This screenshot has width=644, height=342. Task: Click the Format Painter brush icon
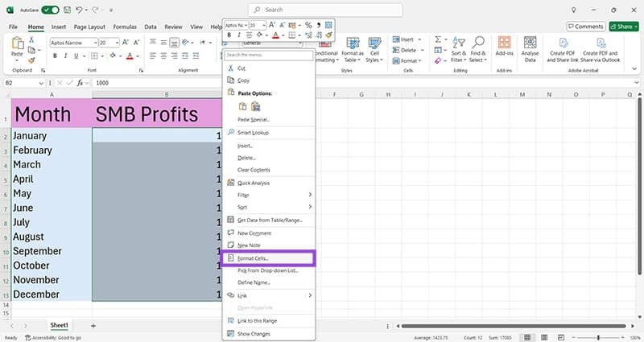[x=31, y=60]
